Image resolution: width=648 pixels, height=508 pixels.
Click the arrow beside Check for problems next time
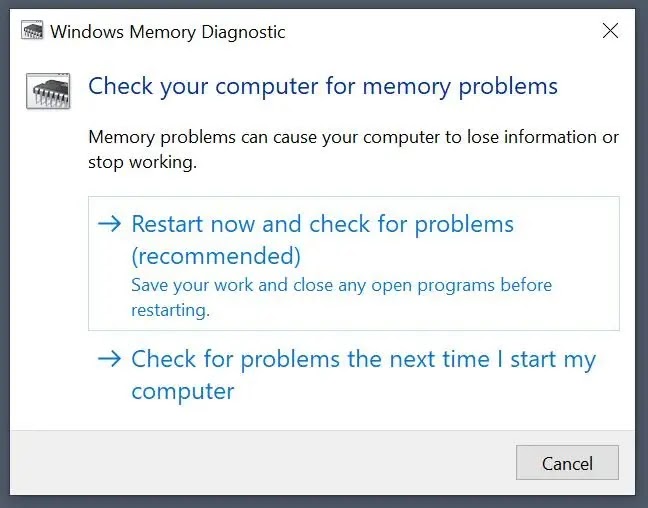[x=110, y=359]
